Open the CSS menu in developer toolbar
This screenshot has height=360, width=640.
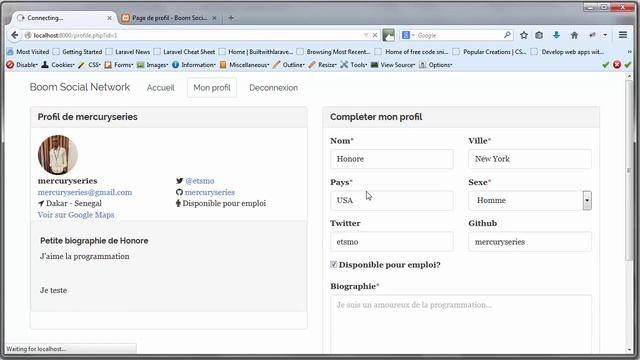90,65
